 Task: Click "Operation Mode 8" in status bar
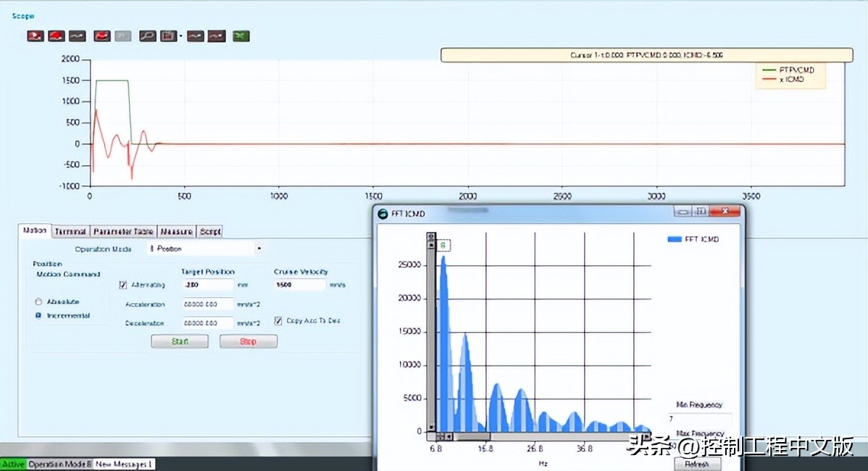point(60,464)
